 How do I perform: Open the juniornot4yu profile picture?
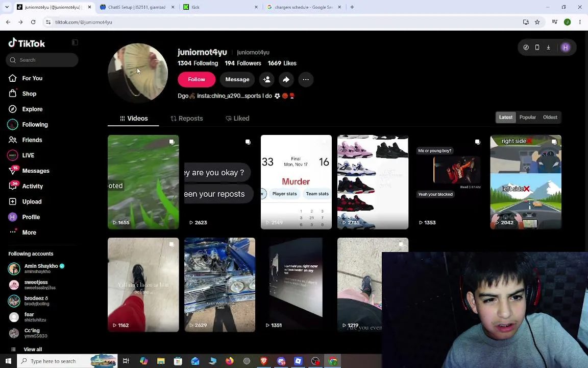coord(138,73)
